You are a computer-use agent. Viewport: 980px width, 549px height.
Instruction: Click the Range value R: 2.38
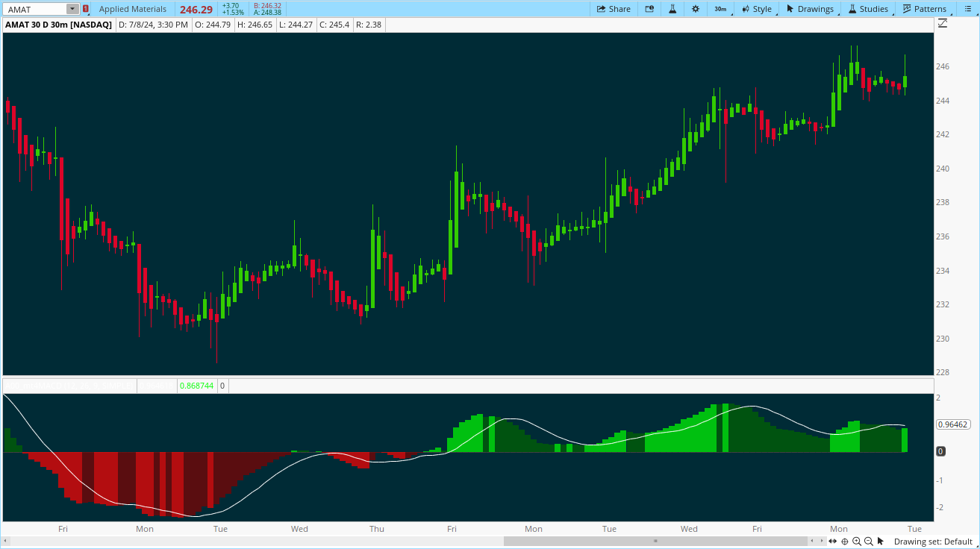click(x=369, y=25)
